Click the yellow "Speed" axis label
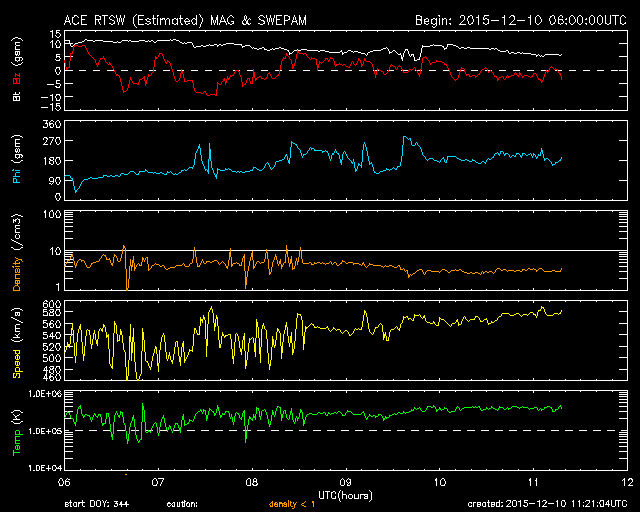640x512 pixels. click(x=17, y=364)
